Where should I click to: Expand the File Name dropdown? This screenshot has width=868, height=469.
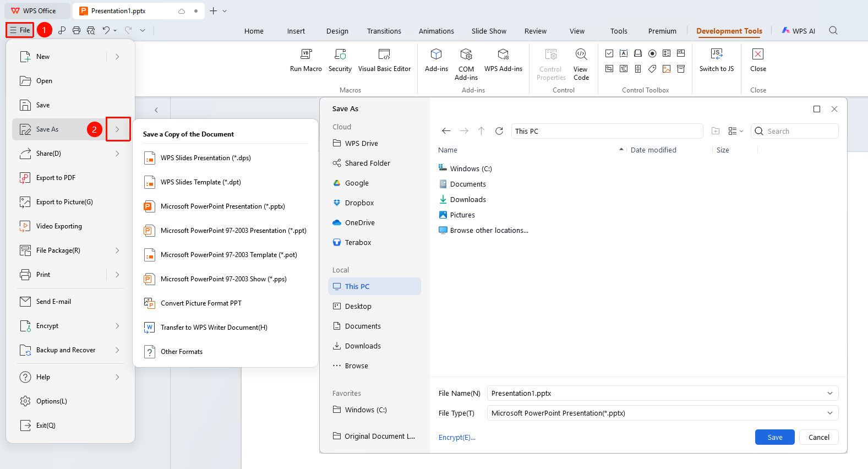830,393
